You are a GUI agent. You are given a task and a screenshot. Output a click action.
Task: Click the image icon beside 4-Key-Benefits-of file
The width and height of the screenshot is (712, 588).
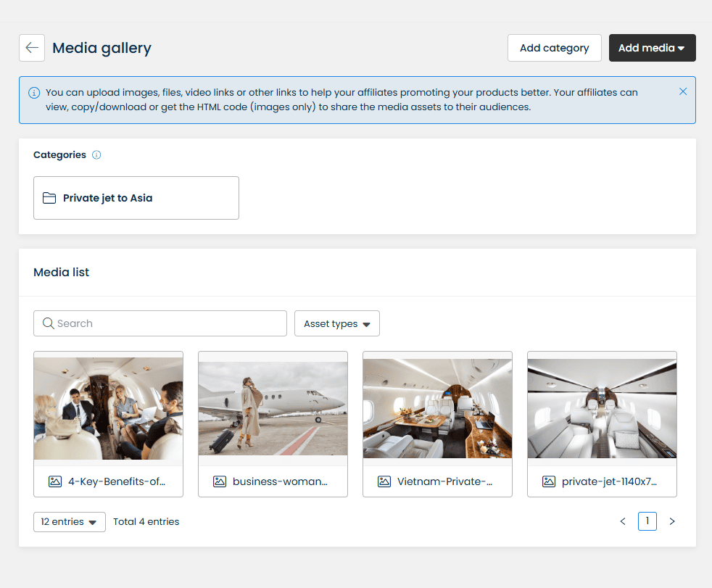click(x=55, y=481)
